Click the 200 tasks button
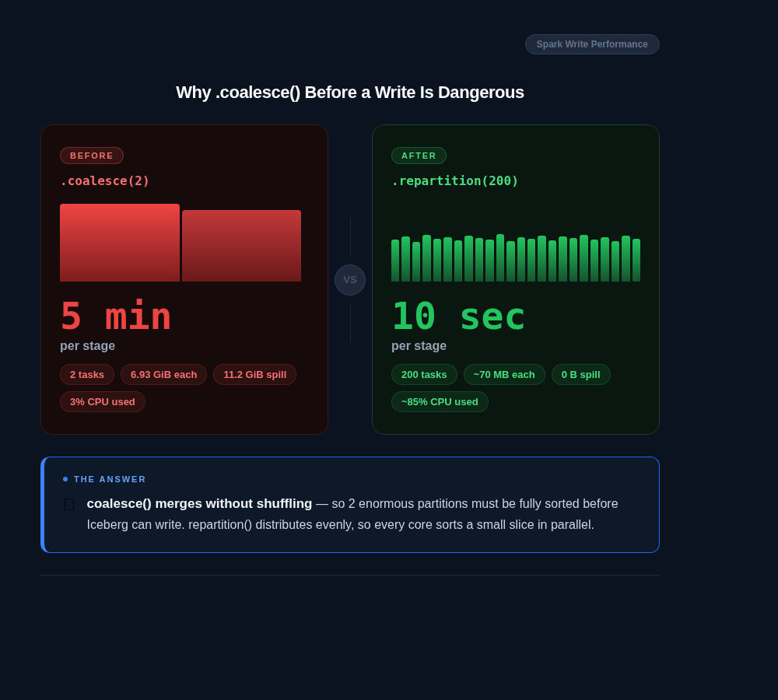Image resolution: width=778 pixels, height=700 pixels. [424, 374]
